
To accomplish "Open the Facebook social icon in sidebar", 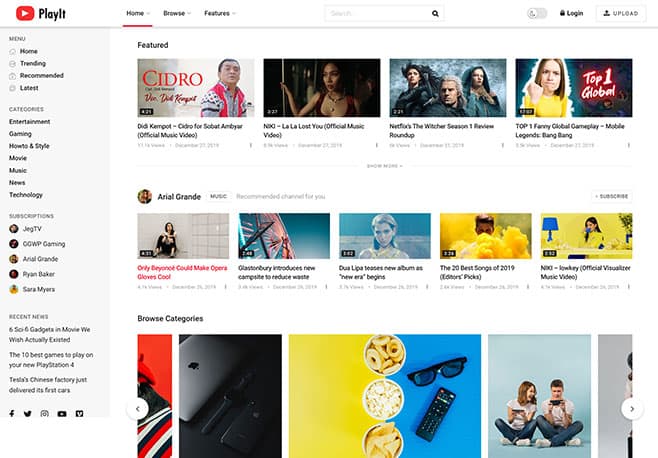I will 12,413.
